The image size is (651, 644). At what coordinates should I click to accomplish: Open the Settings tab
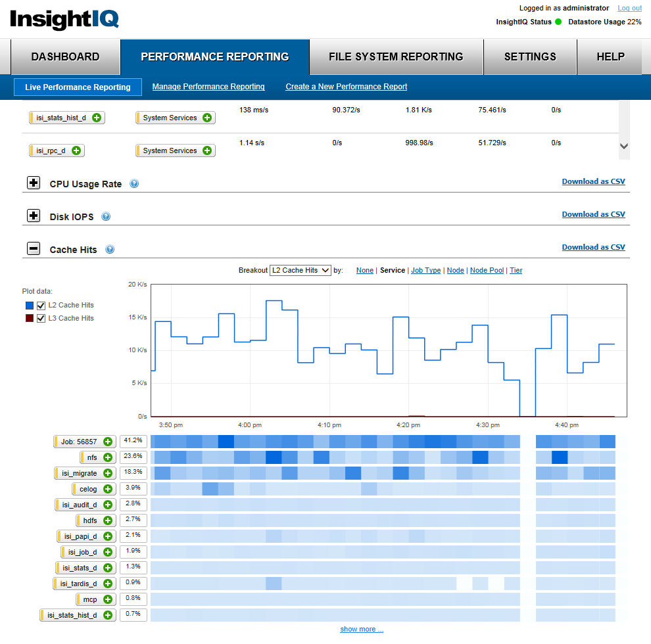coord(530,57)
